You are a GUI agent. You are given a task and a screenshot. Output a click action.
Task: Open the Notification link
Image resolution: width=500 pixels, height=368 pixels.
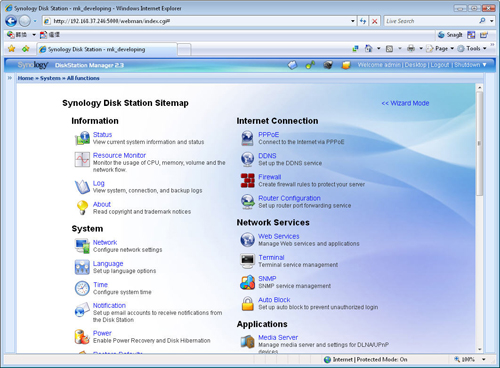(109, 305)
